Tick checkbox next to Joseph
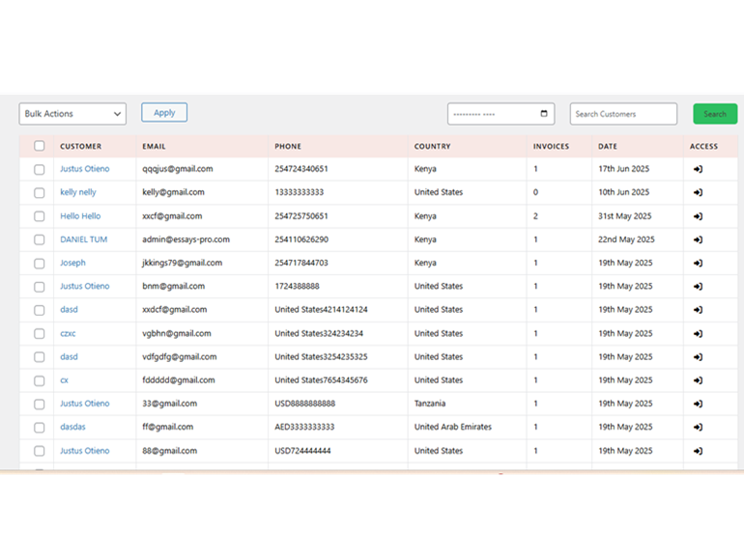 tap(40, 264)
